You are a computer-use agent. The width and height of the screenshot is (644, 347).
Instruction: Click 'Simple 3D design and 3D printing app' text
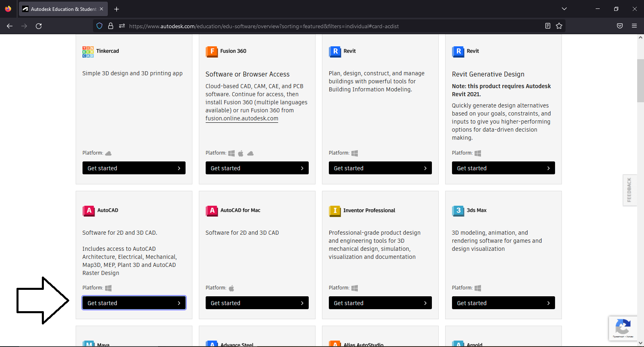[132, 73]
